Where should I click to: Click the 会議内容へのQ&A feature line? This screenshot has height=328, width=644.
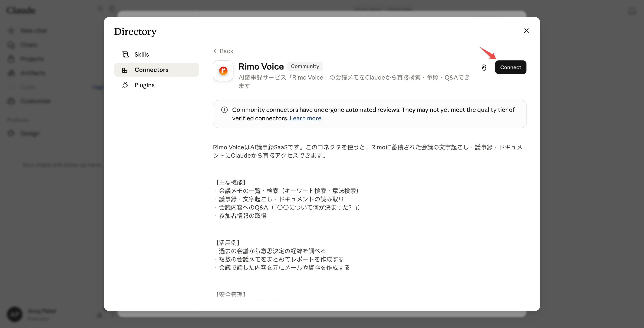[x=287, y=207]
